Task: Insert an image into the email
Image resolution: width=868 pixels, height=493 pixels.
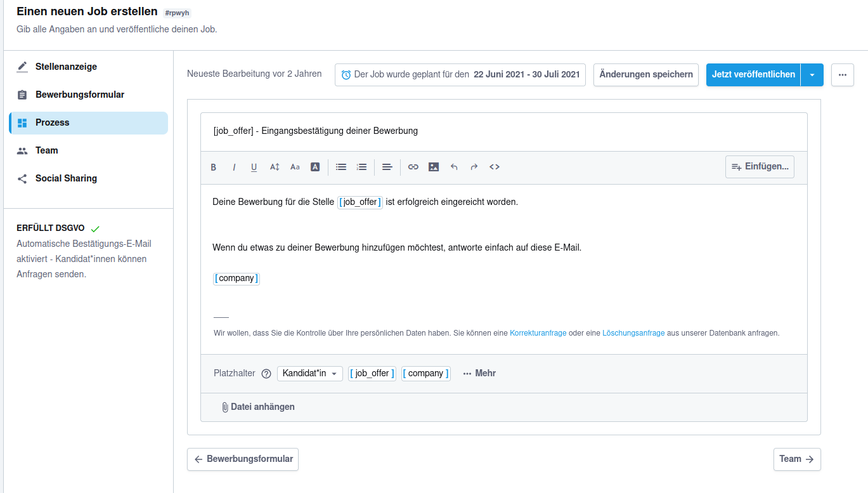Action: [x=434, y=166]
